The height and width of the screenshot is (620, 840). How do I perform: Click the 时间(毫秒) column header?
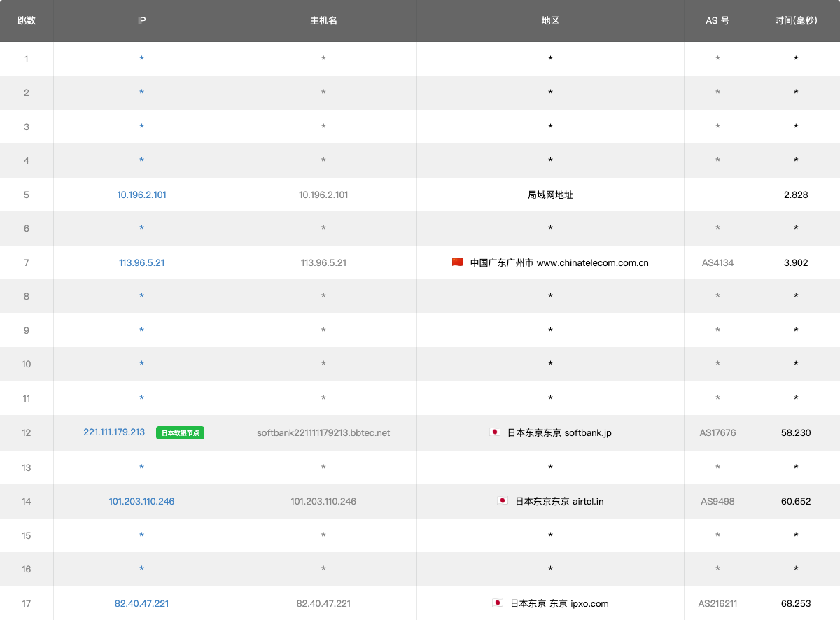796,21
